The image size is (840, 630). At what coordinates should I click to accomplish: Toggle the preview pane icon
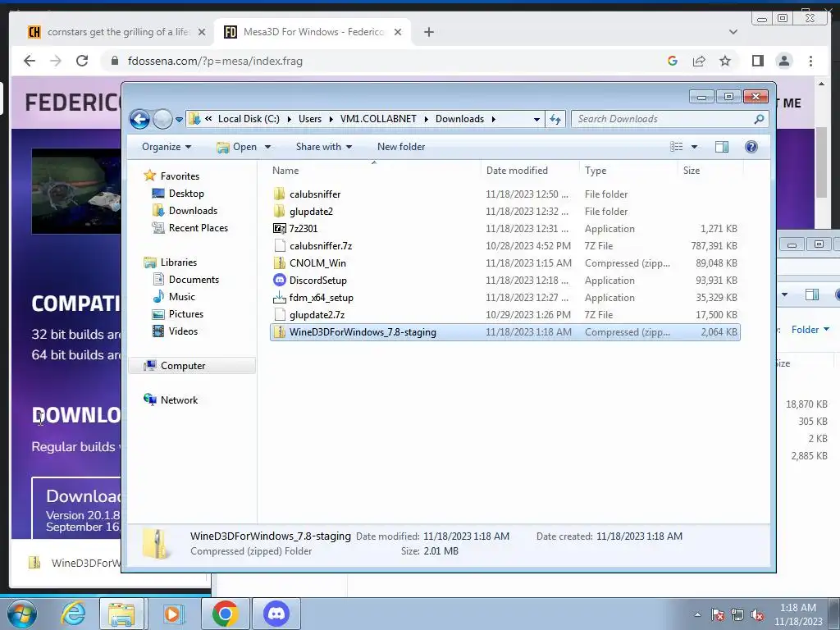(x=722, y=147)
